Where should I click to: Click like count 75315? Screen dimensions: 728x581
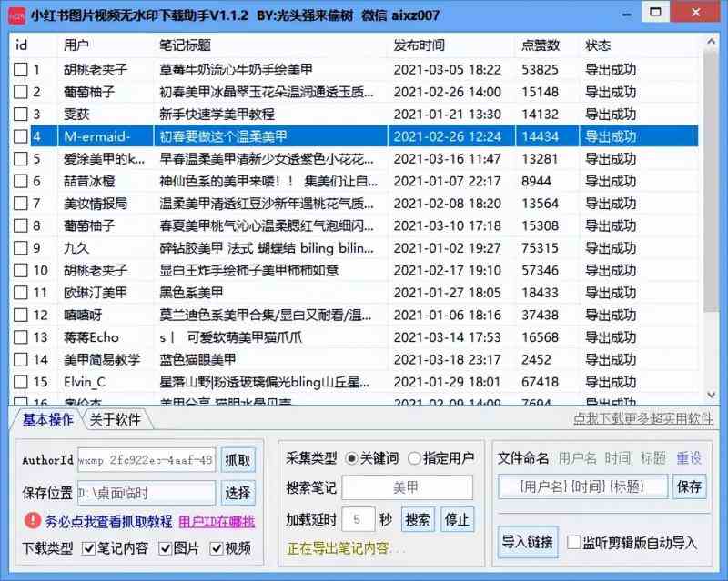(540, 248)
